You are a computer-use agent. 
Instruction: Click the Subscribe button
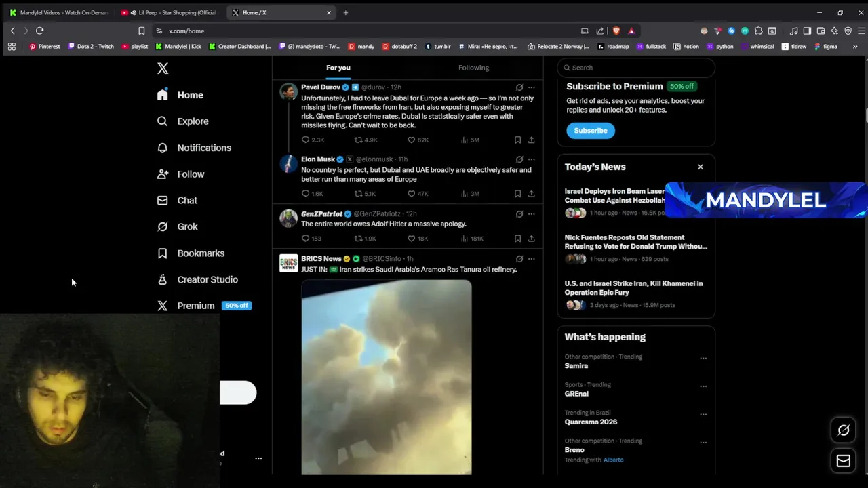pos(591,131)
